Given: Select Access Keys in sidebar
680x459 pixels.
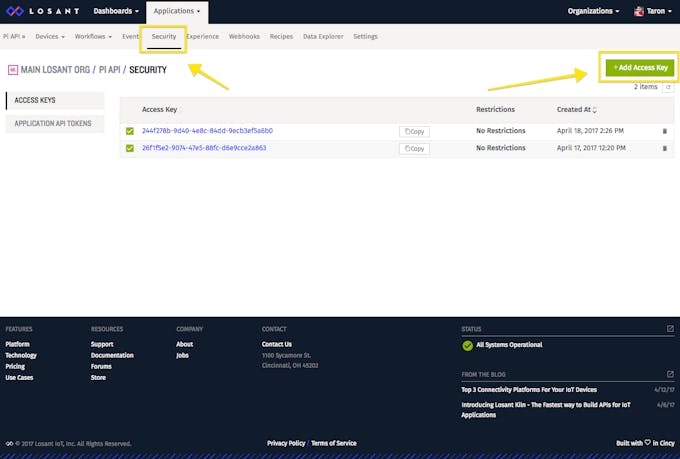Looking at the screenshot, I should click(x=55, y=100).
